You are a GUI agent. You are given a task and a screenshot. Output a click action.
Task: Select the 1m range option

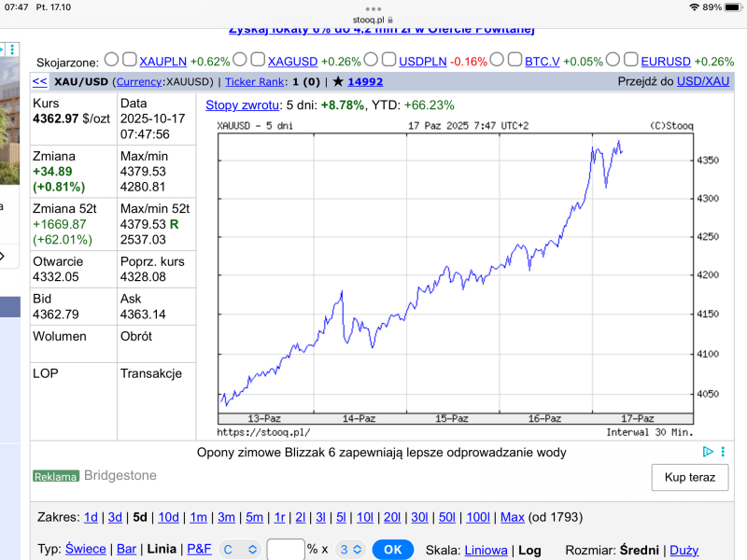pyautogui.click(x=198, y=517)
